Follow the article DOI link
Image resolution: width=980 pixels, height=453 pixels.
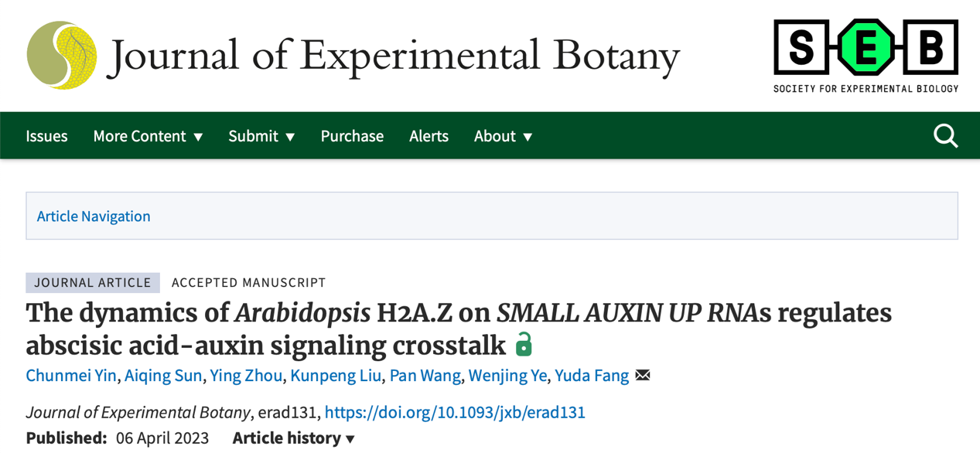tap(455, 412)
